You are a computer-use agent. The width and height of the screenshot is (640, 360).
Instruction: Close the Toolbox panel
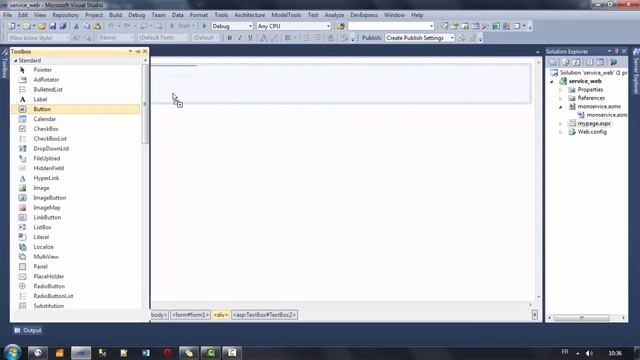click(145, 51)
